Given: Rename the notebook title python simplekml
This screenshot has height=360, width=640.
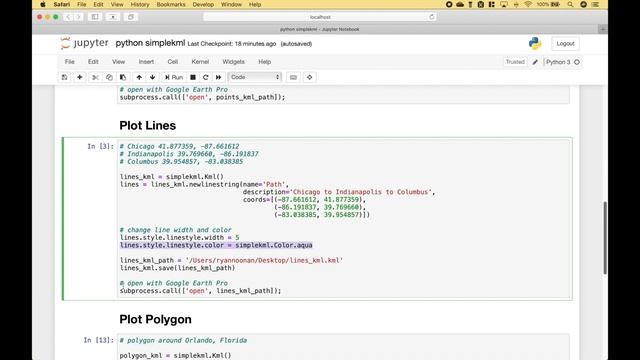Looking at the screenshot, I should 150,43.
